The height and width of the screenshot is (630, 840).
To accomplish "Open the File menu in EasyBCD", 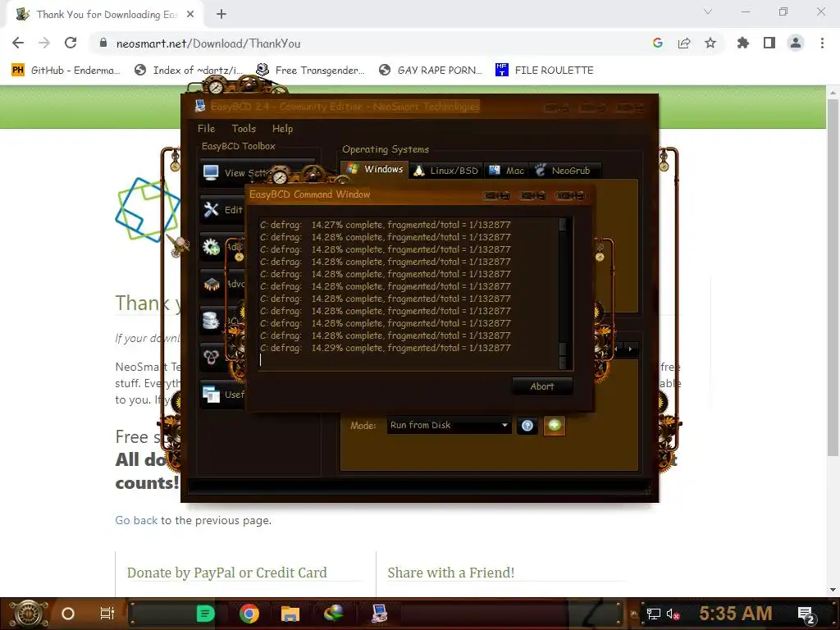I will 206,129.
